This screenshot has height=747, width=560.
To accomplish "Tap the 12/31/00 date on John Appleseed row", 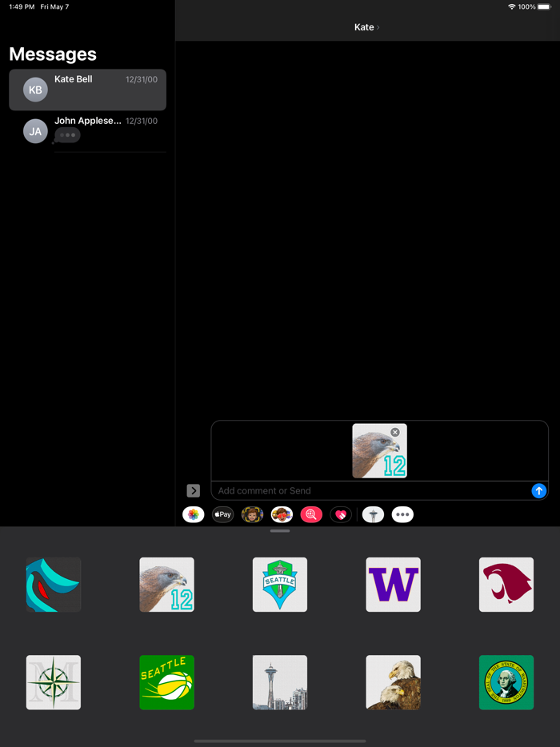I will click(142, 121).
